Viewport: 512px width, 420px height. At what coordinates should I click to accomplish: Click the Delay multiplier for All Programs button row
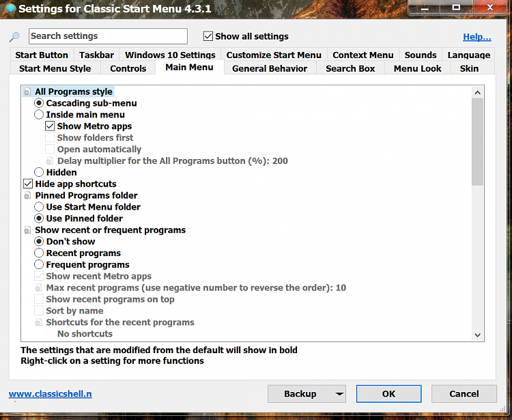click(x=173, y=161)
